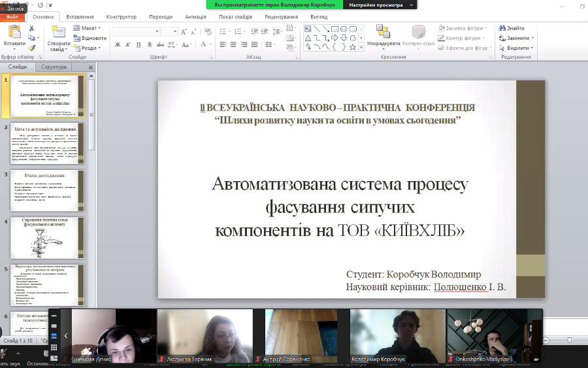Expand the Замінити replace dropdown

[x=532, y=38]
